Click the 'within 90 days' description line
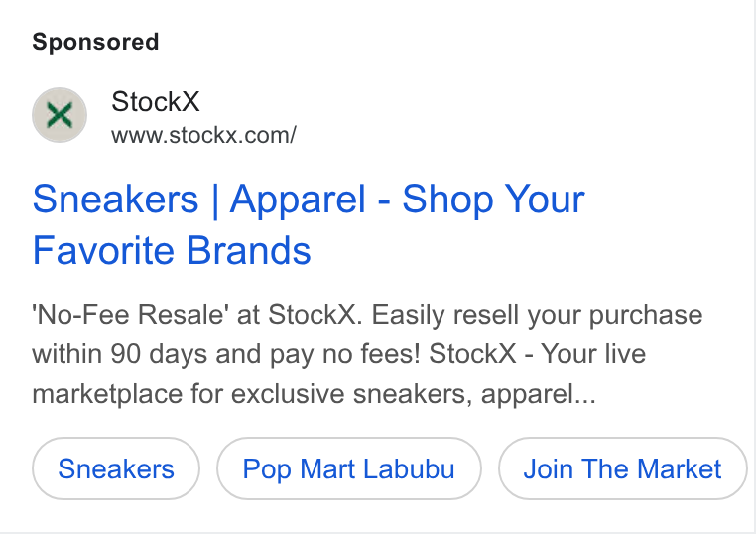The height and width of the screenshot is (534, 756). [x=338, y=354]
